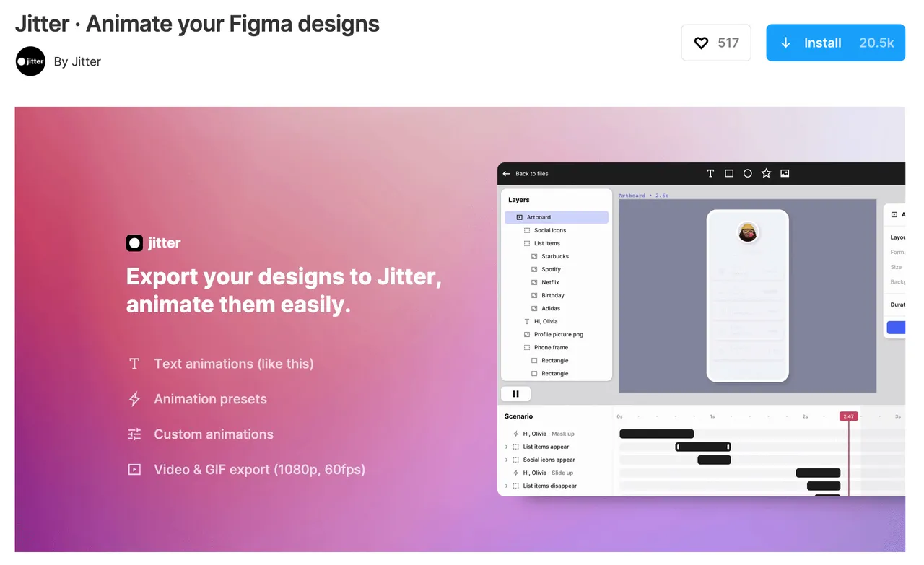The height and width of the screenshot is (565, 924).
Task: Click the Mask up lightning icon in Scenario
Action: pyautogui.click(x=515, y=434)
